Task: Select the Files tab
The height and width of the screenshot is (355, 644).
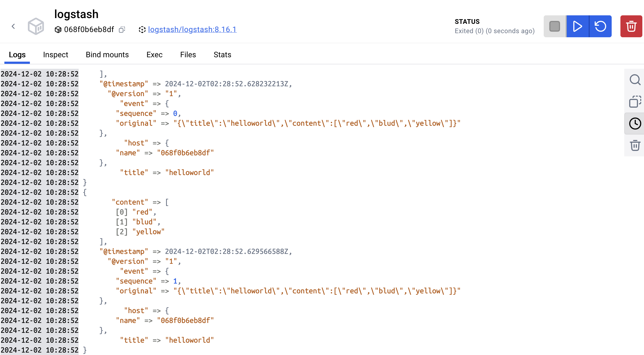Action: [188, 55]
